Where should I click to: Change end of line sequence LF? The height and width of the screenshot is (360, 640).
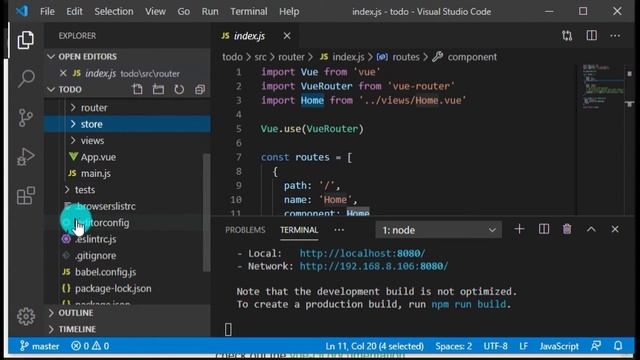(523, 346)
